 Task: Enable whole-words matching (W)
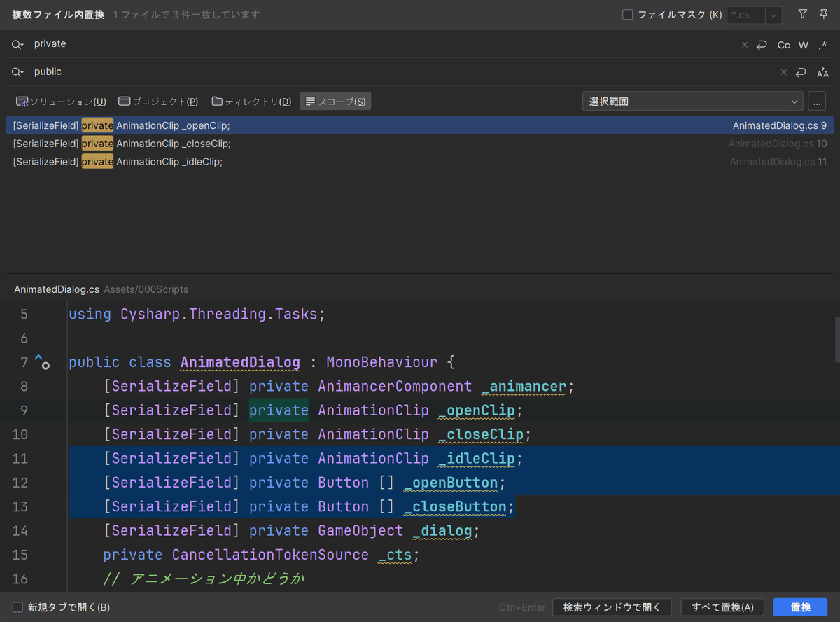click(x=803, y=45)
